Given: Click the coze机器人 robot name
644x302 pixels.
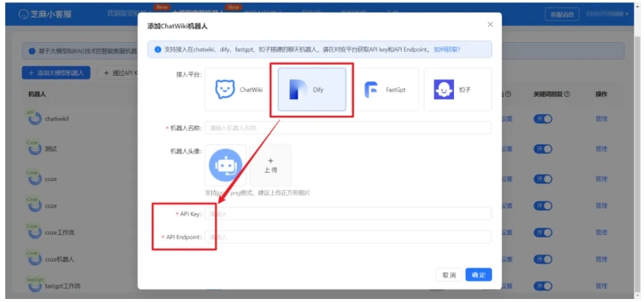Looking at the screenshot, I should tap(59, 259).
